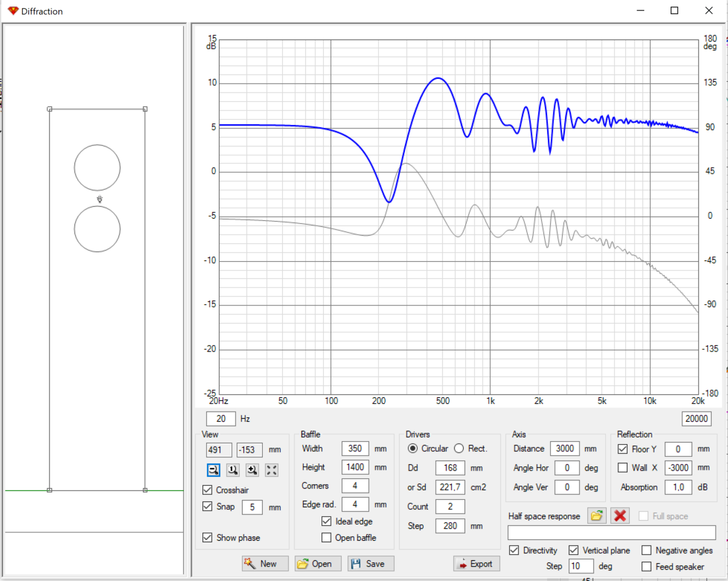This screenshot has height=581, width=728.
Task: Click the Save button
Action: click(371, 564)
